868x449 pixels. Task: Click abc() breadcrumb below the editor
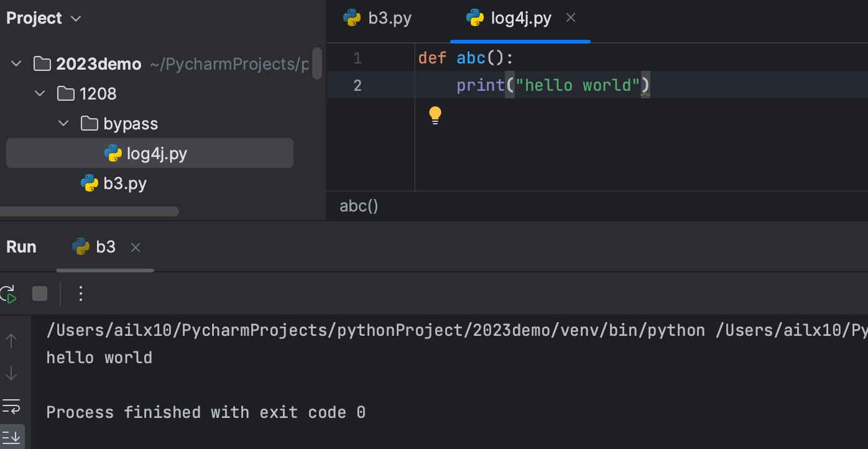click(359, 206)
